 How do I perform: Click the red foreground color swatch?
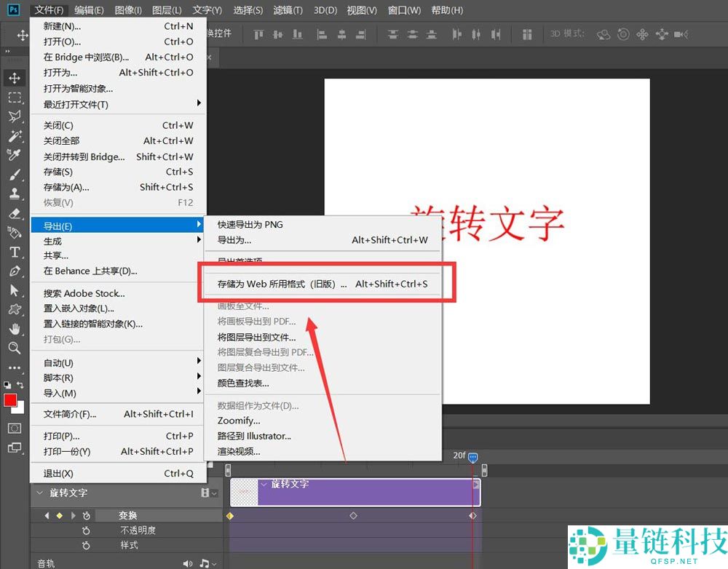pos(10,400)
